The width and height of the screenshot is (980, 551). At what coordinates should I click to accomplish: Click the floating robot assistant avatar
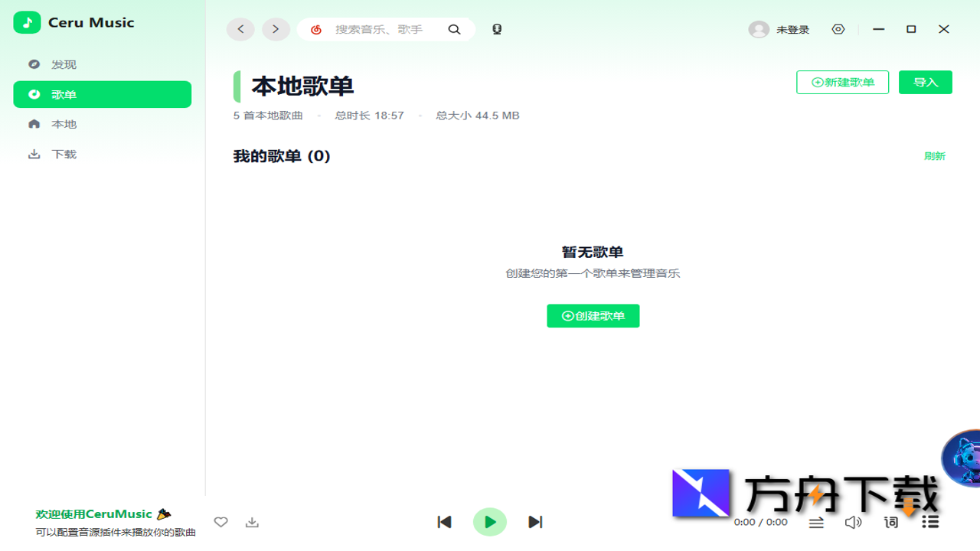pyautogui.click(x=962, y=458)
